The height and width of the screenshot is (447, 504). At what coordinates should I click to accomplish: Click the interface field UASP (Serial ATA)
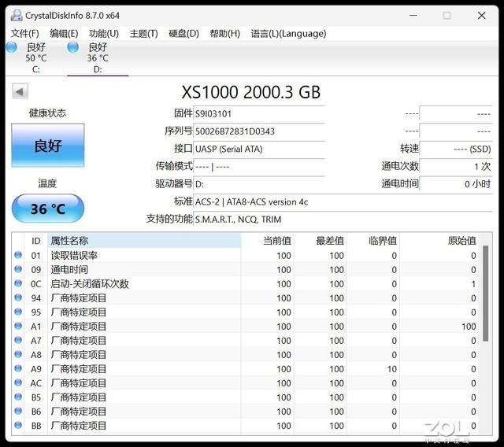(x=259, y=149)
